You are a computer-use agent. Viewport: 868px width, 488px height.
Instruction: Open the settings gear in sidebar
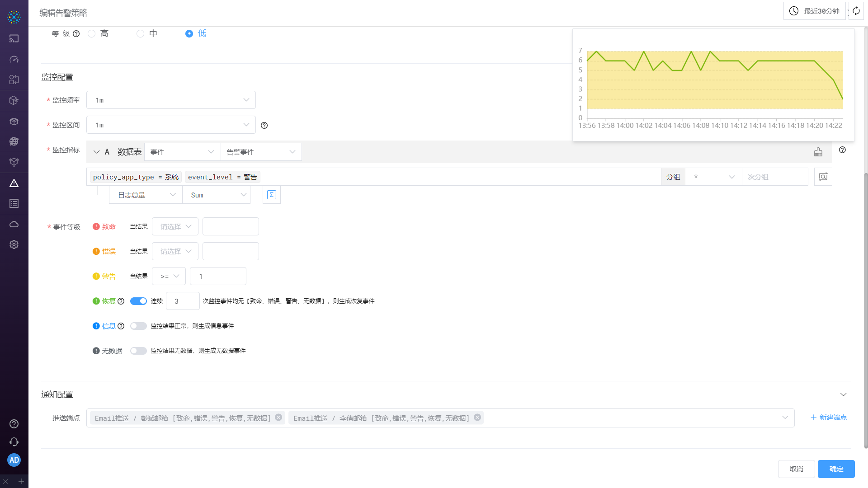click(x=14, y=244)
